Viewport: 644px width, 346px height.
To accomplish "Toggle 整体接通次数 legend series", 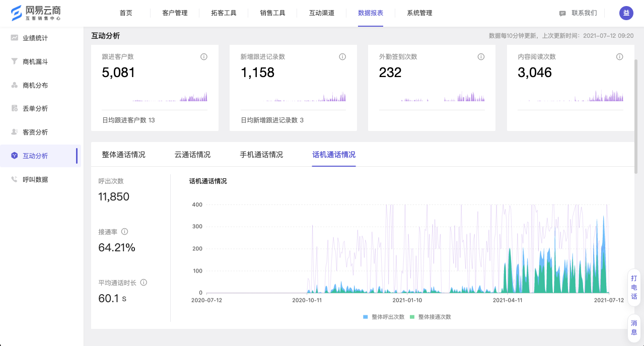I will [431, 317].
